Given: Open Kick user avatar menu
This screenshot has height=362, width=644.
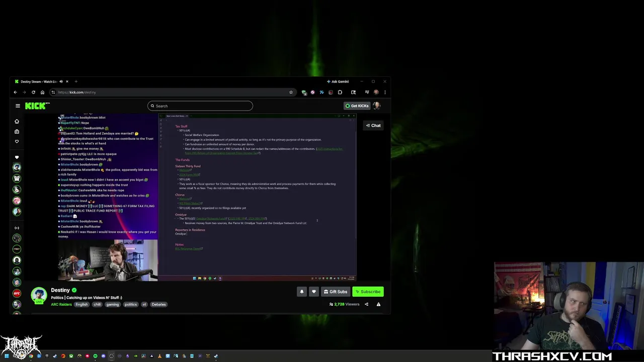Looking at the screenshot, I should [377, 106].
